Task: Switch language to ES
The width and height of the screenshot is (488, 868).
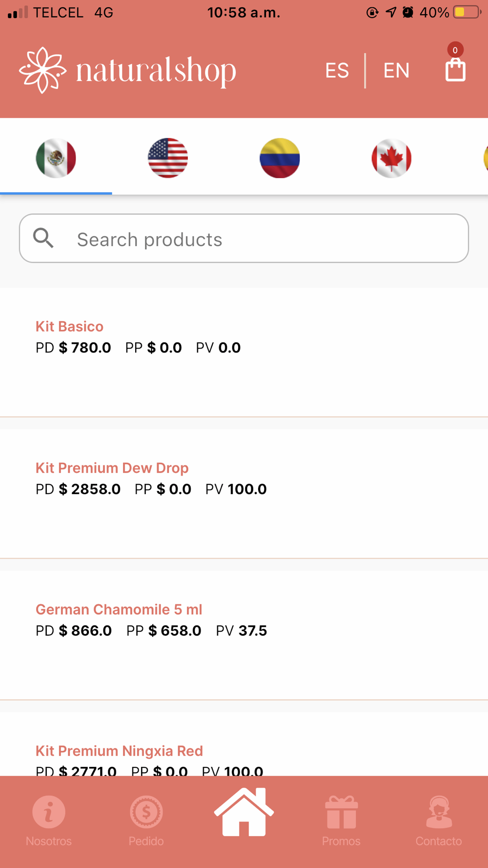Action: 337,71
